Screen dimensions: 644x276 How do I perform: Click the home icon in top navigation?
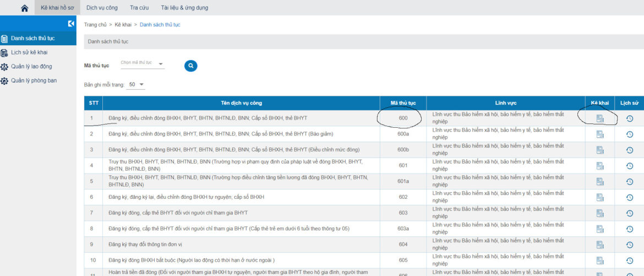pyautogui.click(x=24, y=8)
